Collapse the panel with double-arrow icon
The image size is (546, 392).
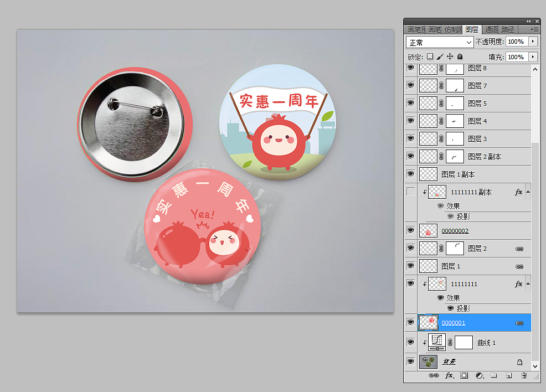529,21
